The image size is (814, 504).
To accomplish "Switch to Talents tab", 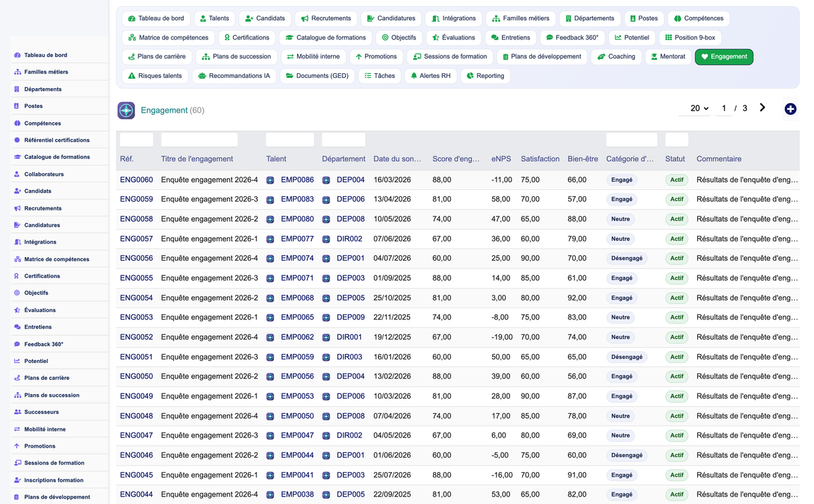I will click(x=214, y=19).
